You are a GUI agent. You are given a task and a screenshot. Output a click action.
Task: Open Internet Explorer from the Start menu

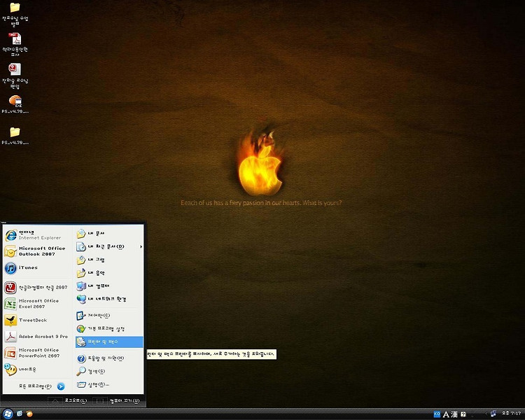point(37,234)
